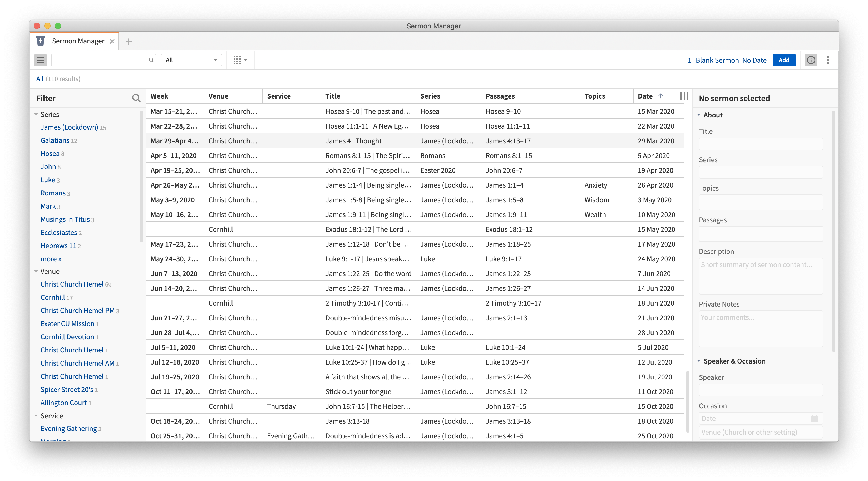Click the hamburger sidebar toggle icon
This screenshot has width=868, height=481.
41,60
